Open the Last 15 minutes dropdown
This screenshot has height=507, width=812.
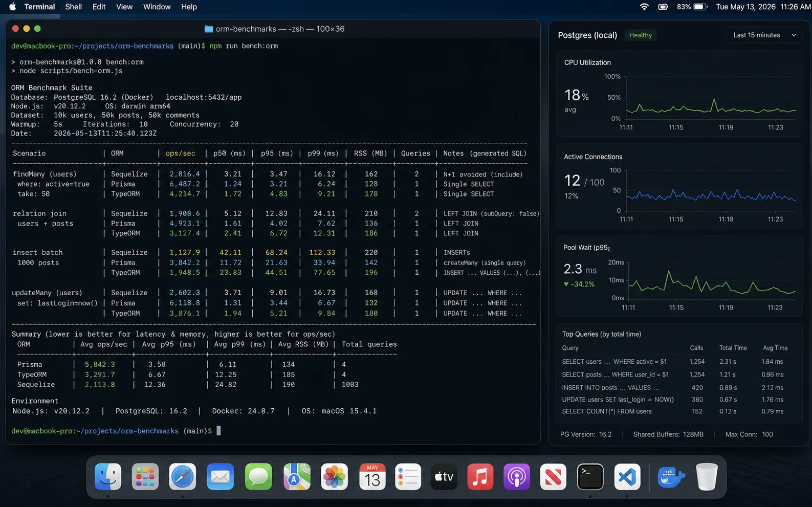pyautogui.click(x=764, y=35)
